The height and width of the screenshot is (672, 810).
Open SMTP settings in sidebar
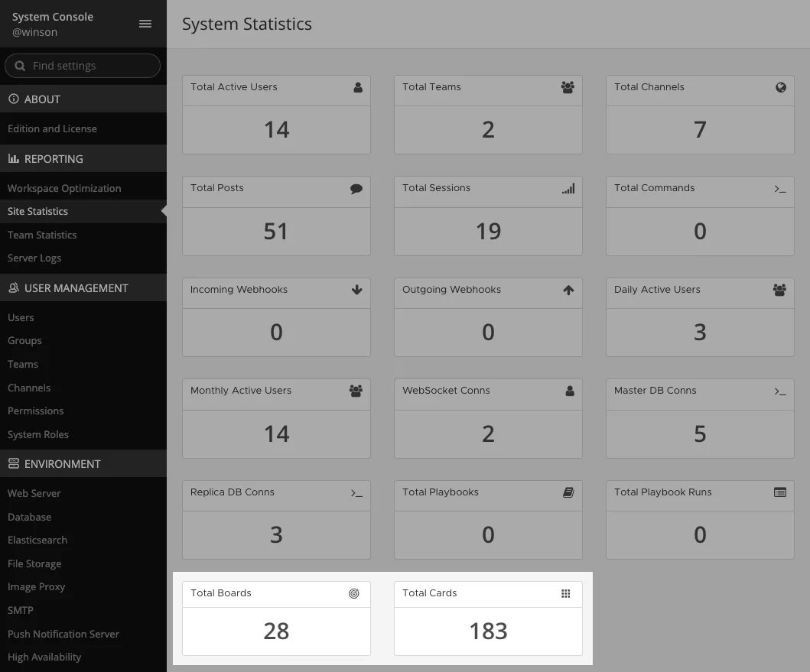[20, 611]
